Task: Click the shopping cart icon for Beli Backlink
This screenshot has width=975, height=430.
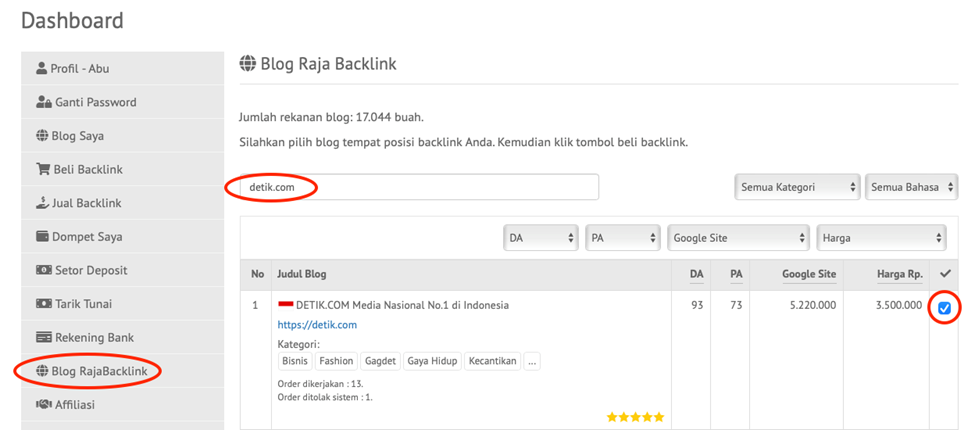Action: coord(43,170)
